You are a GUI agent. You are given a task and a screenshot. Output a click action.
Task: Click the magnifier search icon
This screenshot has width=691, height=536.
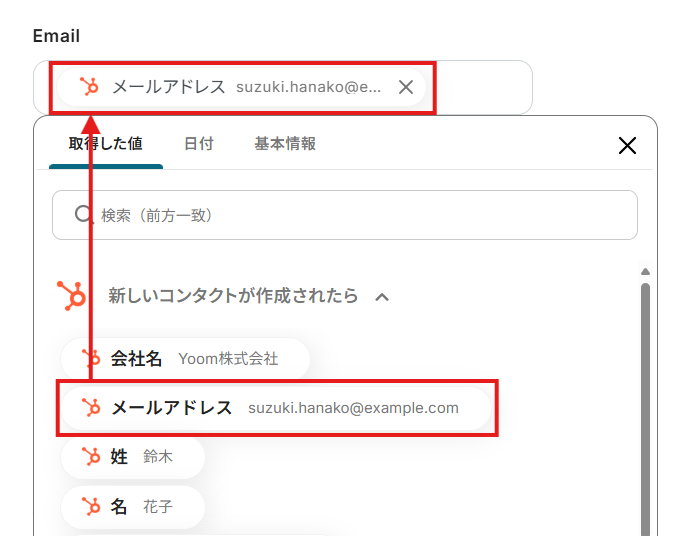[85, 215]
